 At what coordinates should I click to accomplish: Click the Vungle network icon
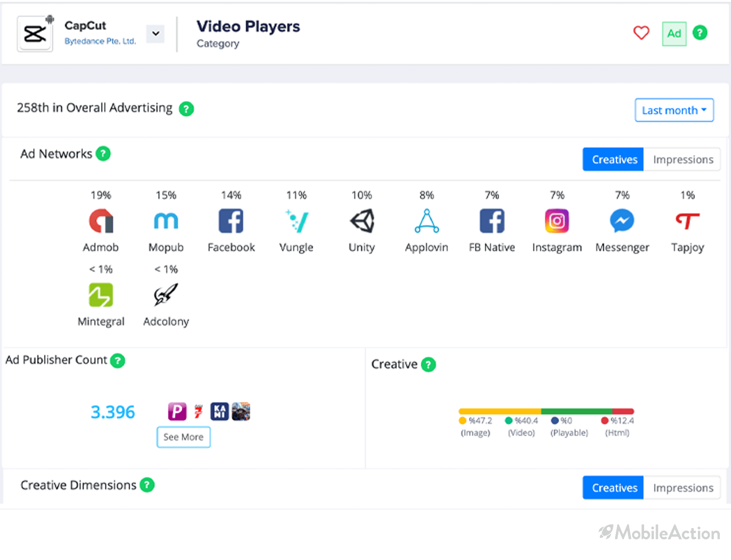click(296, 221)
